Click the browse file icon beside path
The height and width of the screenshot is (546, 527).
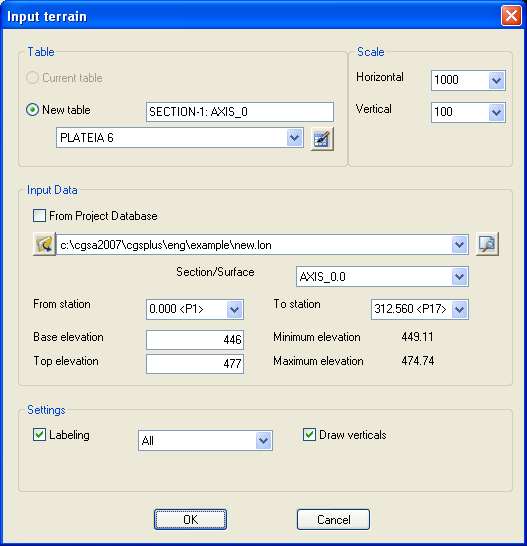tap(44, 244)
